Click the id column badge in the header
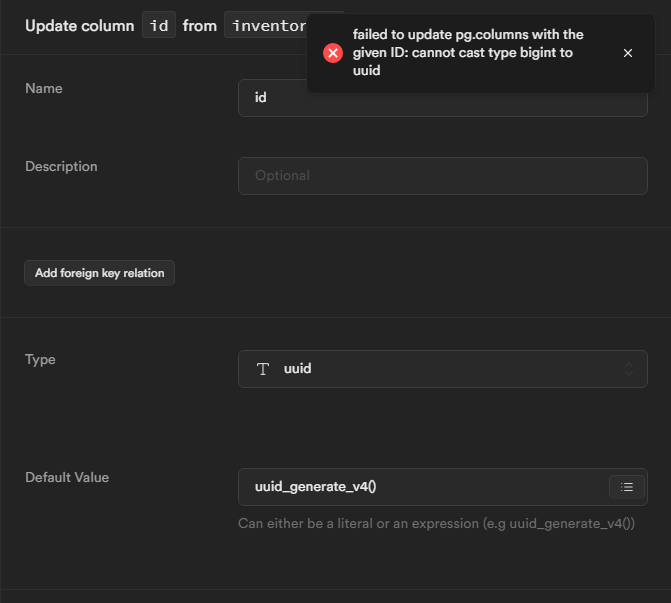The width and height of the screenshot is (671, 603). point(159,25)
